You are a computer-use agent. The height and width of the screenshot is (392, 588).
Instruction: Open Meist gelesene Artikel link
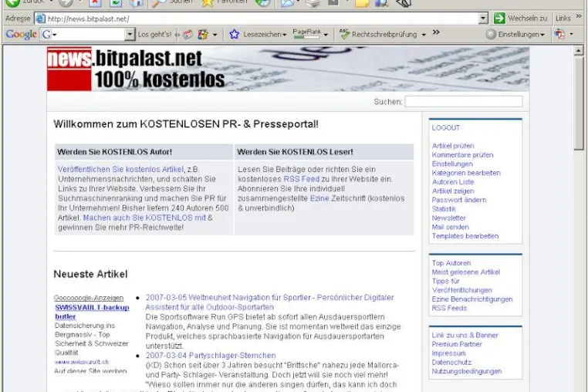(x=466, y=272)
